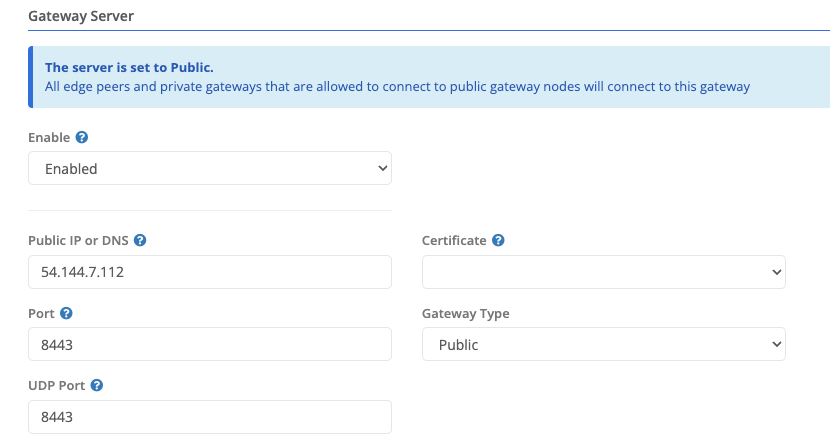
Task: Click the Gateway Type label
Action: 465,313
